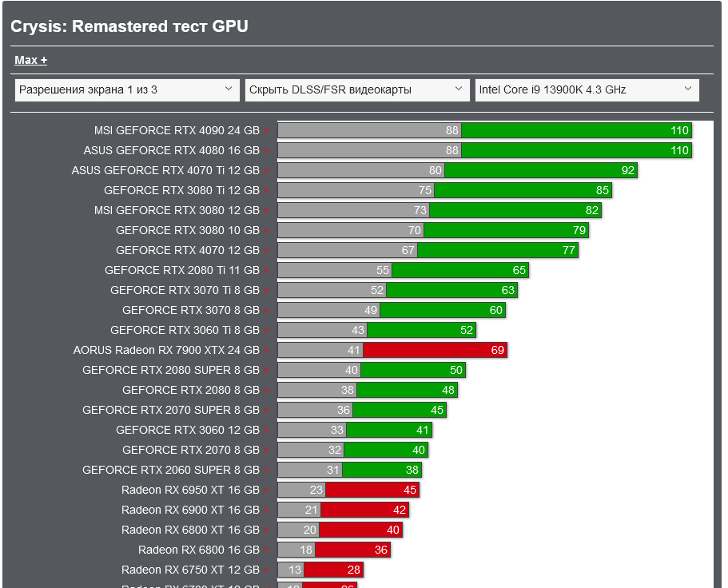Open the Intel Core i9 13900K CPU dropdown
Image resolution: width=728 pixels, height=588 pixels.
[x=587, y=89]
